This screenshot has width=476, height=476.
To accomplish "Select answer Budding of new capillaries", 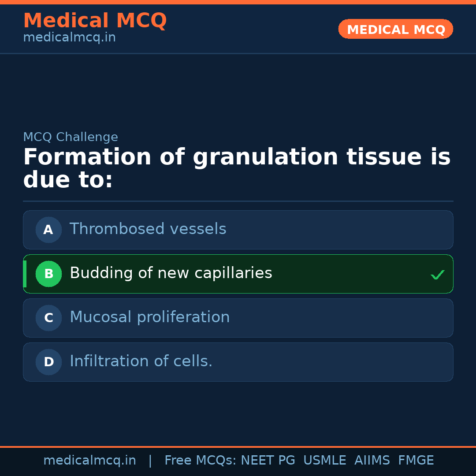I will (x=171, y=273).
